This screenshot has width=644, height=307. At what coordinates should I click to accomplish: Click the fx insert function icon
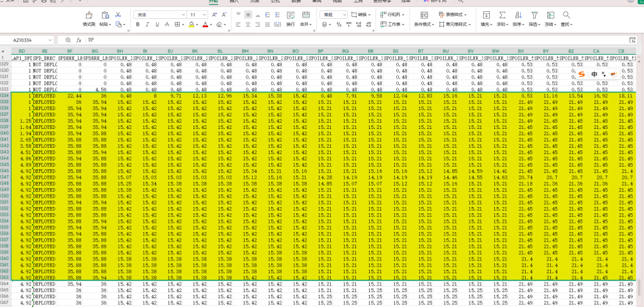79,40
